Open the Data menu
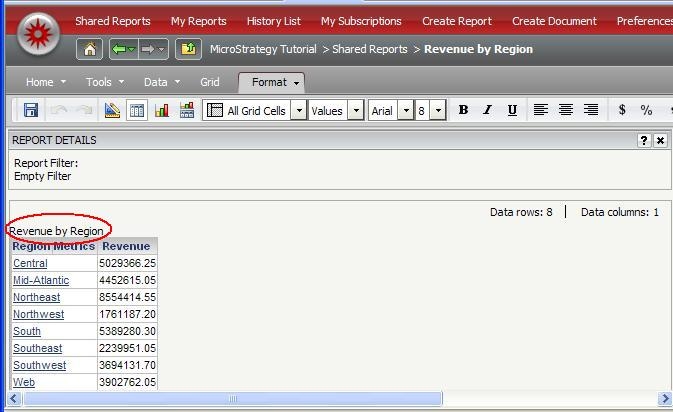Viewport: 673px width, 412px height. (161, 82)
